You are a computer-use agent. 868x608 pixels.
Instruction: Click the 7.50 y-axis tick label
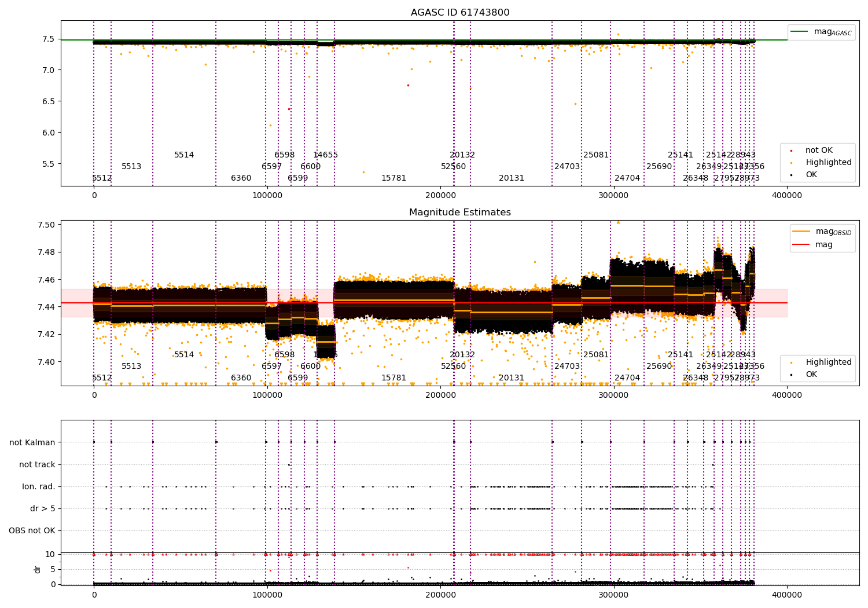46,225
